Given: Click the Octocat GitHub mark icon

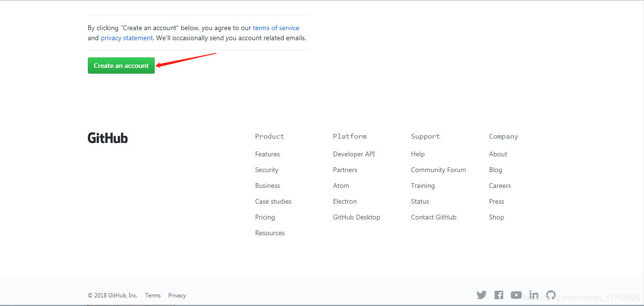Looking at the screenshot, I should coord(551,295).
